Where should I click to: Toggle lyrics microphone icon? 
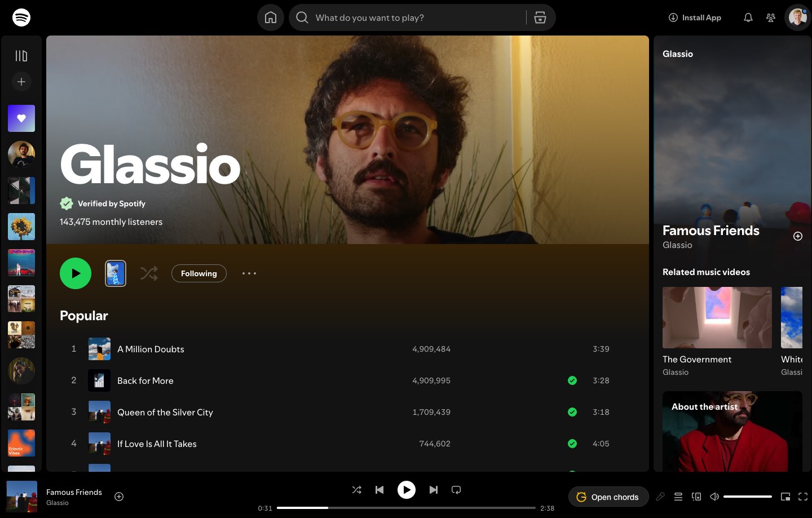coord(660,497)
